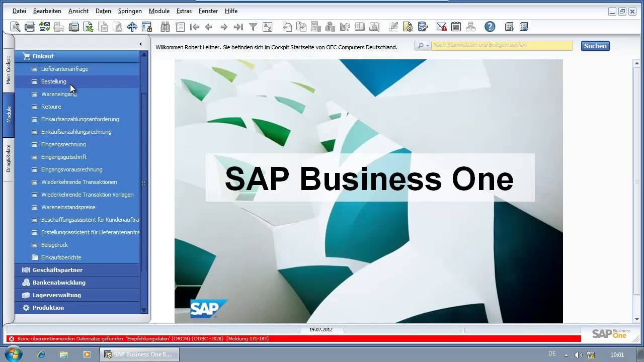Image resolution: width=644 pixels, height=362 pixels.
Task: Collapse the Einkauf module section
Action: coord(77,56)
